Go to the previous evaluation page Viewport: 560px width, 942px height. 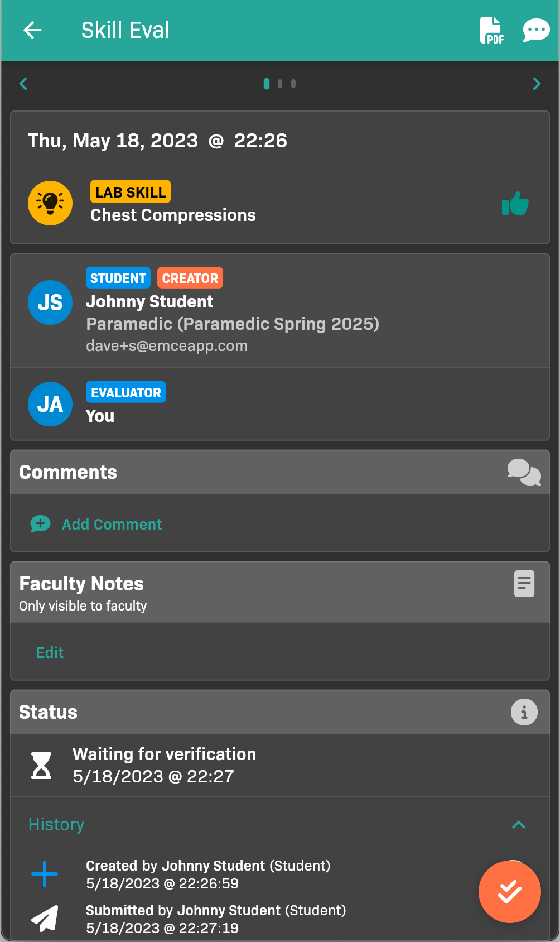23,84
